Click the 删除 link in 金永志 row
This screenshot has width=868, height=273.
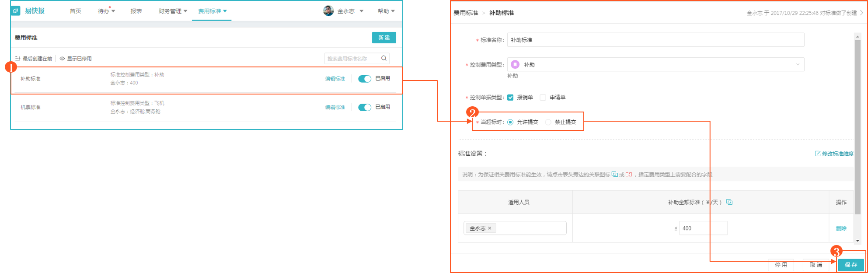pos(841,228)
